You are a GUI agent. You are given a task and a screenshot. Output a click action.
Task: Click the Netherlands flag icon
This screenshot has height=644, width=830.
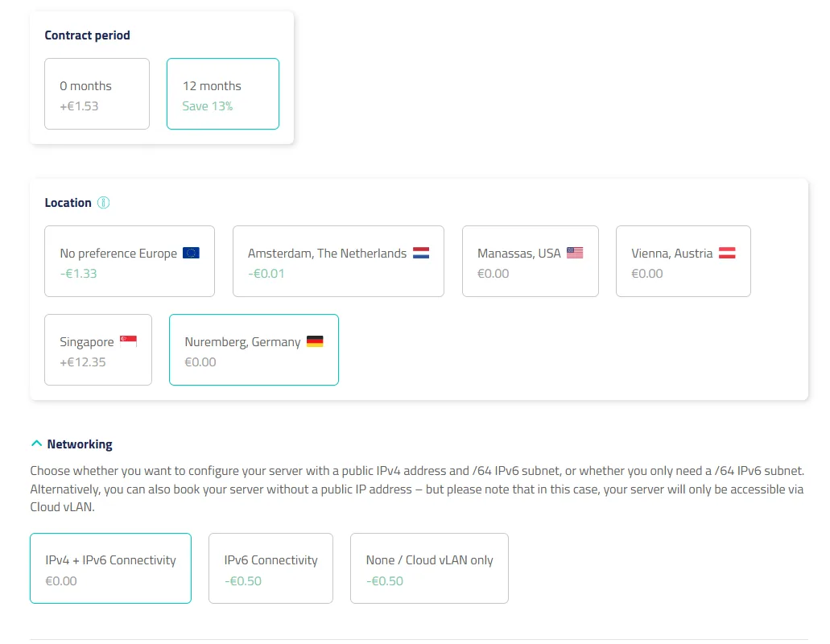[421, 253]
